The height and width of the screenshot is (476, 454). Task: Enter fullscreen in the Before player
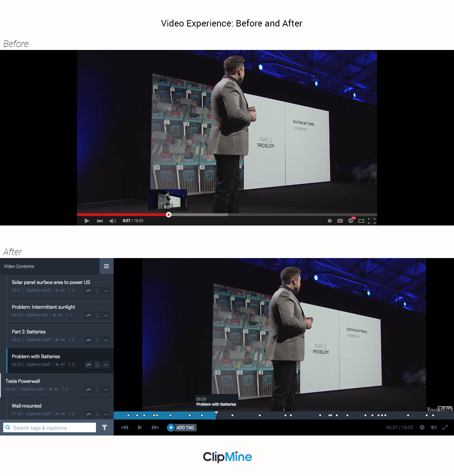(x=372, y=221)
